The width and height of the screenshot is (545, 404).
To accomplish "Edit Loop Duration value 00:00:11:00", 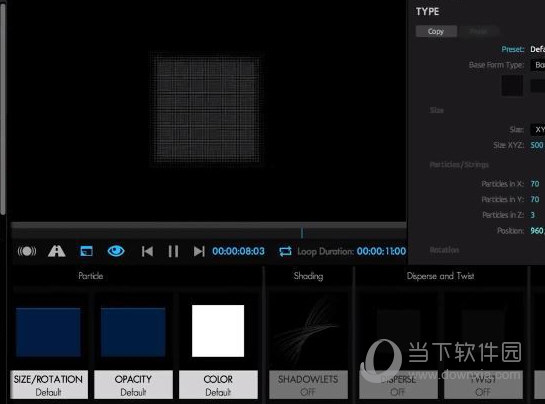I will coord(381,251).
